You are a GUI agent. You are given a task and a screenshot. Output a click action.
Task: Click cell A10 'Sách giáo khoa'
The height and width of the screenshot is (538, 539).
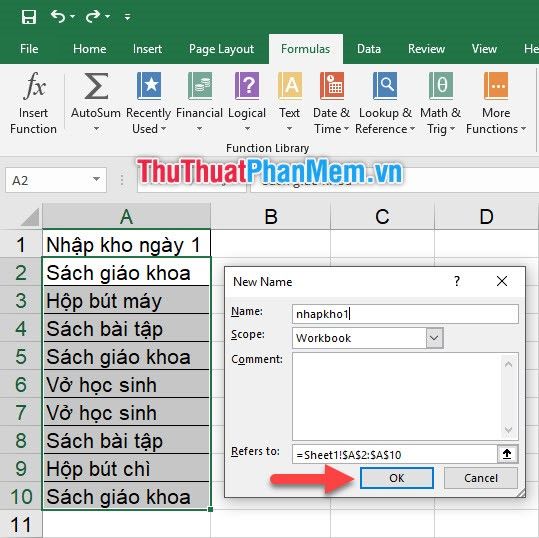(x=126, y=496)
